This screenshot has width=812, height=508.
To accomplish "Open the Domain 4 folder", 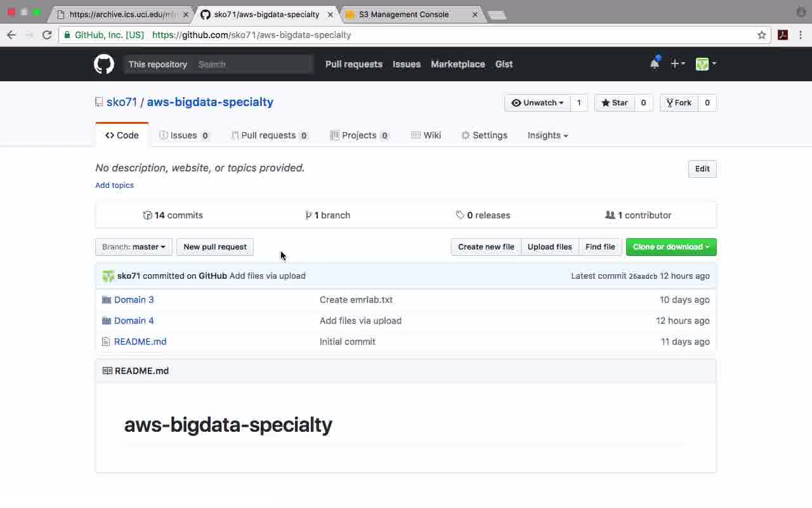I will (134, 321).
